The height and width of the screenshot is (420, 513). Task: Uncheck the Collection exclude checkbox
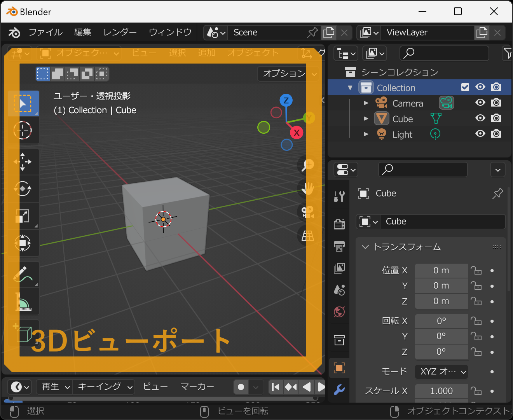pos(465,87)
